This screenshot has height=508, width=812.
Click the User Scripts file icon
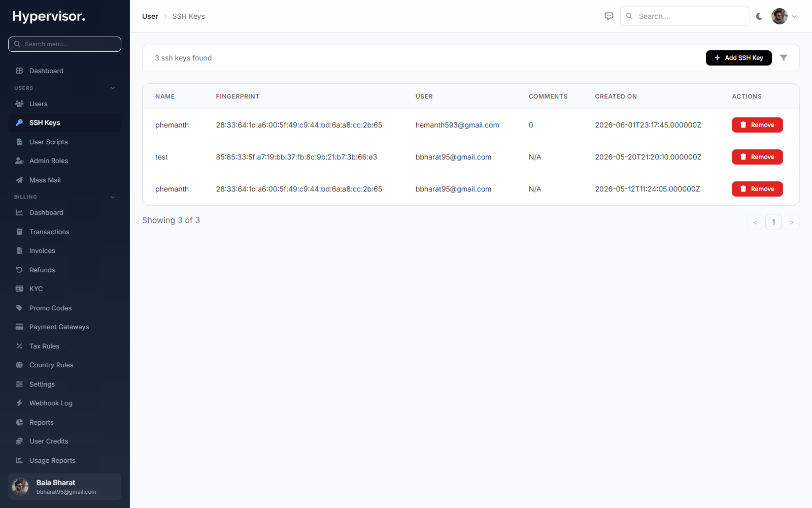[x=19, y=142]
